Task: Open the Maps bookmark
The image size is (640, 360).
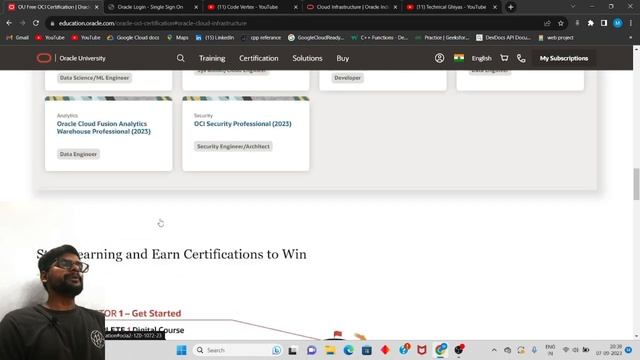Action: [x=178, y=38]
